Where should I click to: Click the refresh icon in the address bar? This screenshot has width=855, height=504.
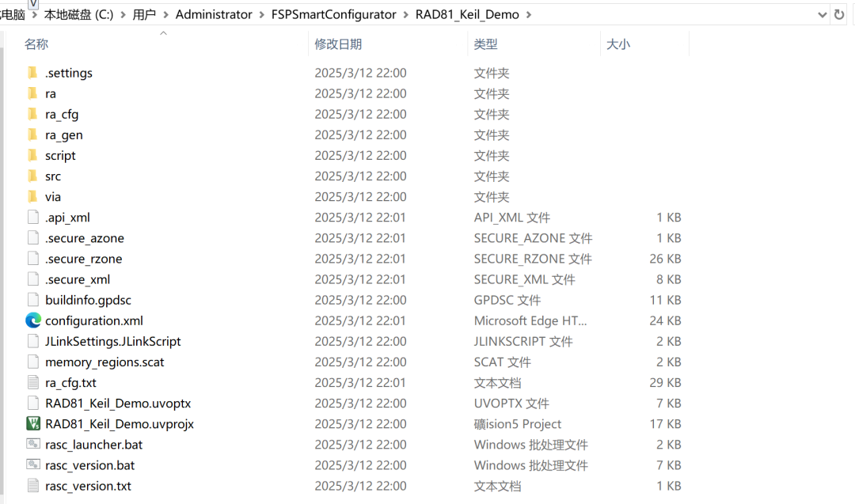(x=839, y=13)
